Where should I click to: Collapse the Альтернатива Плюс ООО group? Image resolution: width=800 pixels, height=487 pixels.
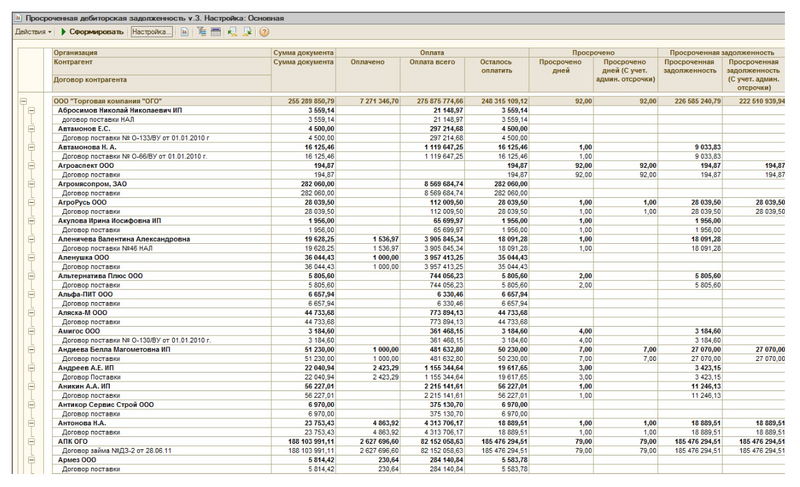point(32,276)
